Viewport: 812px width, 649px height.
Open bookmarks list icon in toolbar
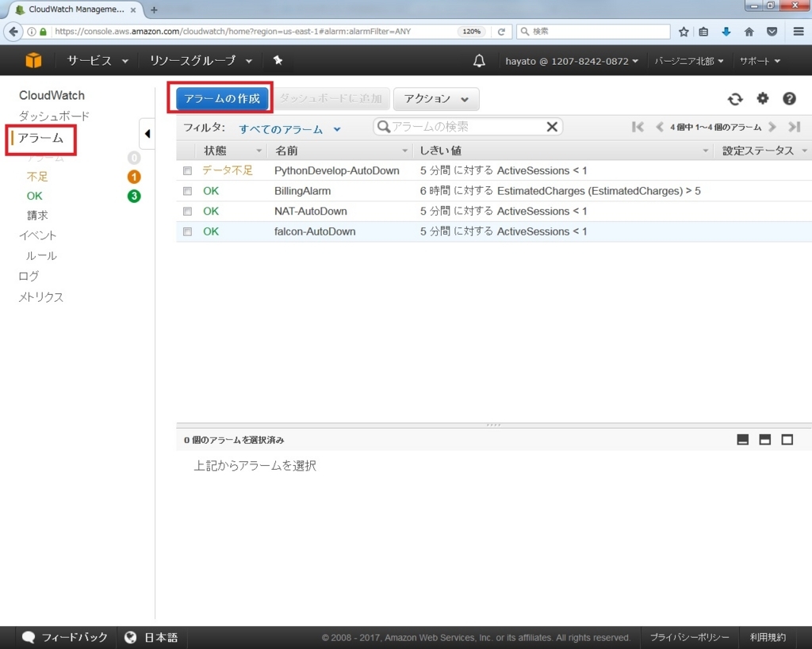703,32
